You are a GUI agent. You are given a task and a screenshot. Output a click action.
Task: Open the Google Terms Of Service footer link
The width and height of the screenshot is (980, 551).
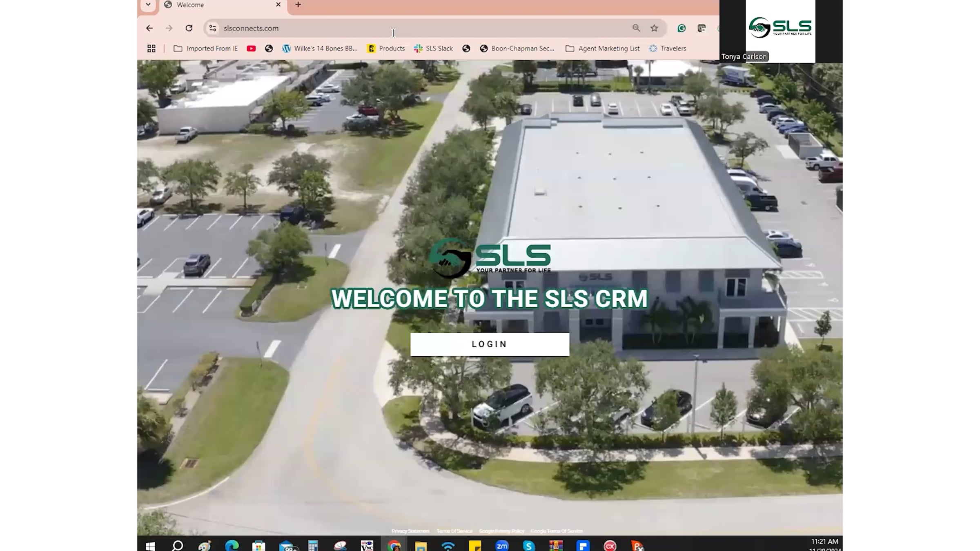click(x=557, y=531)
